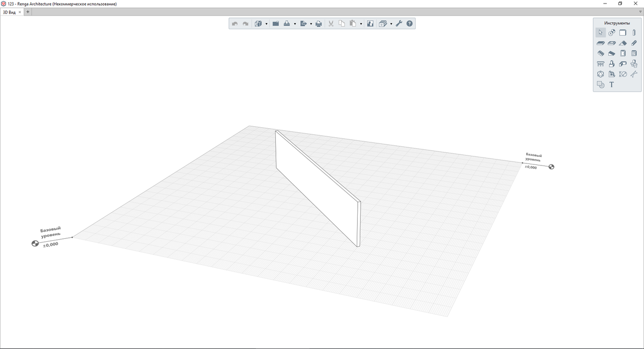Screen dimensions: 644x349
Task: Expand the Save dropdown arrow
Action: [295, 24]
